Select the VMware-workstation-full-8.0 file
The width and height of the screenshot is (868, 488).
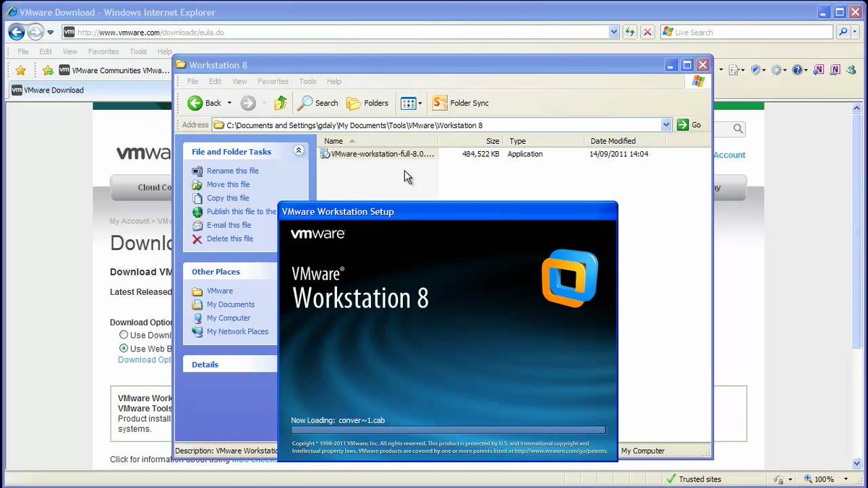pyautogui.click(x=378, y=154)
